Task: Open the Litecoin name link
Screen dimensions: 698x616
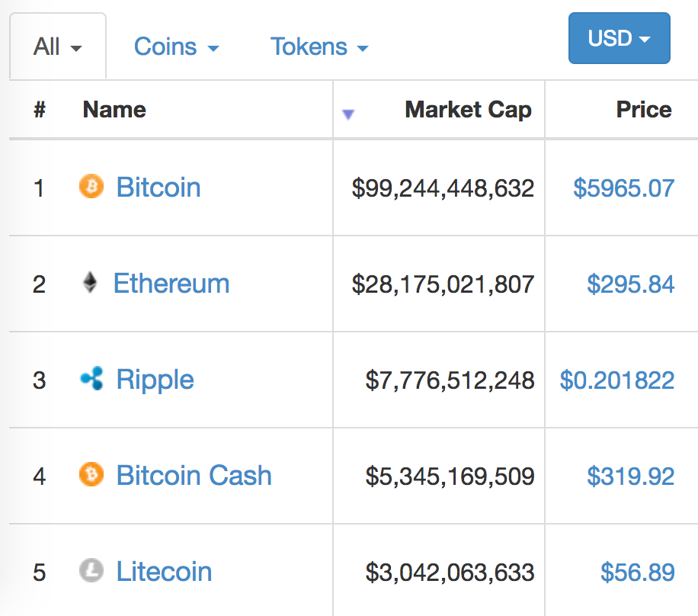Action: point(164,572)
